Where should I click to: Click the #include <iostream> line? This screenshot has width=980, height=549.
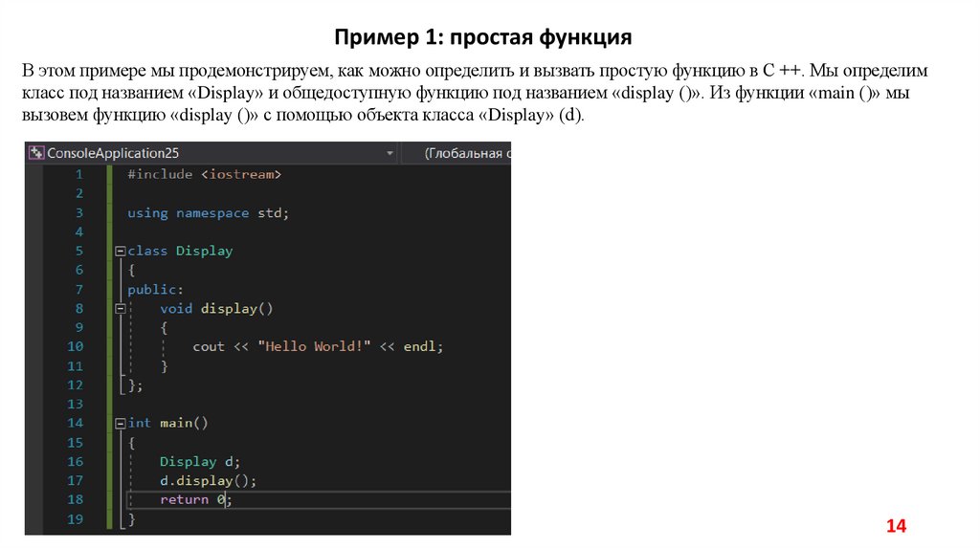[x=205, y=174]
